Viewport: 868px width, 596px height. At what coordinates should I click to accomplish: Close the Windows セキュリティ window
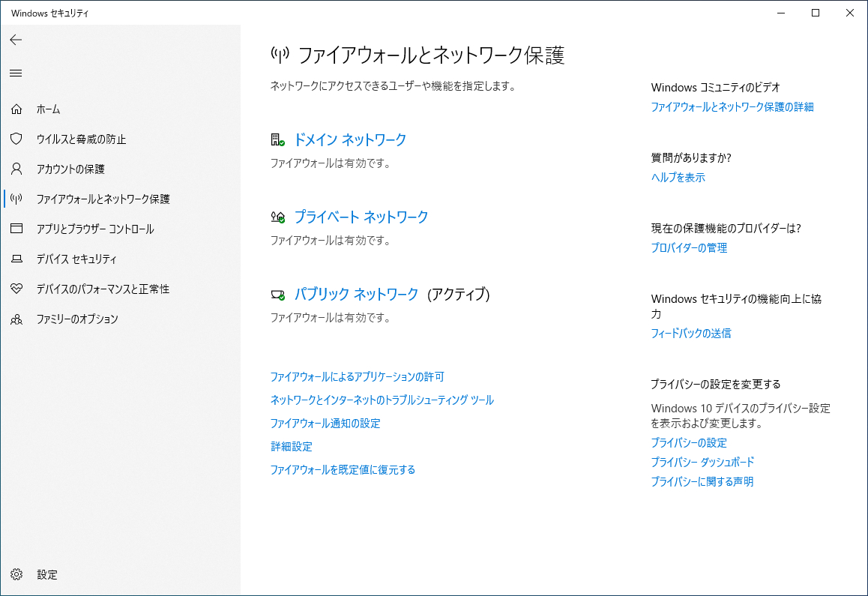(x=850, y=13)
